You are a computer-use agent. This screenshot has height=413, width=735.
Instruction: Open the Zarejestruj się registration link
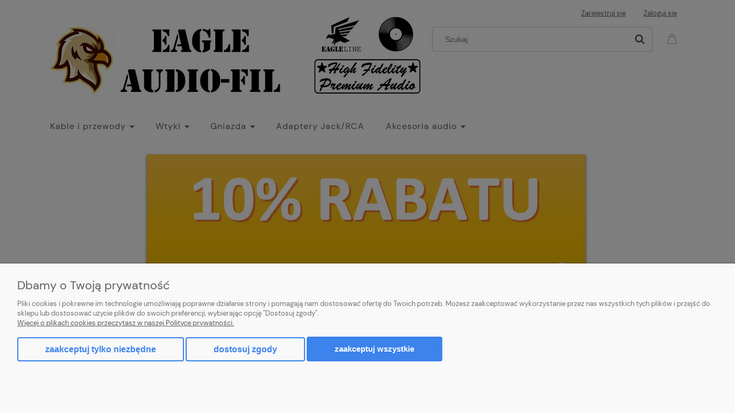point(603,13)
